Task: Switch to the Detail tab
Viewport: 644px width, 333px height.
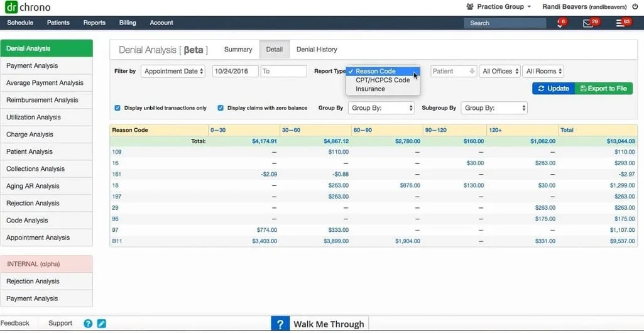Action: 275,49
